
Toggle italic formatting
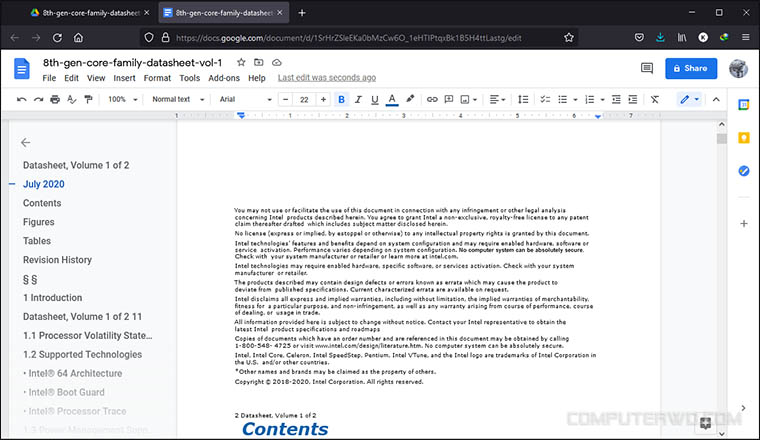point(358,99)
